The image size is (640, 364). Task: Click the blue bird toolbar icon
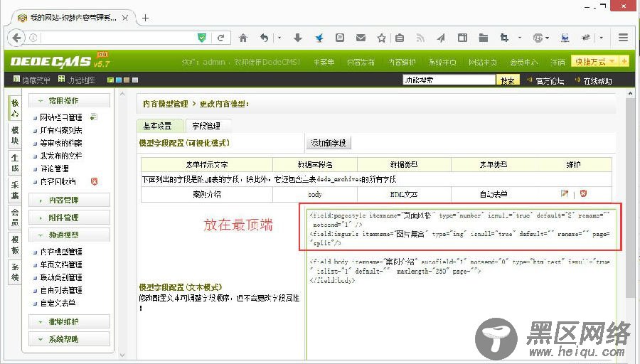click(x=319, y=38)
